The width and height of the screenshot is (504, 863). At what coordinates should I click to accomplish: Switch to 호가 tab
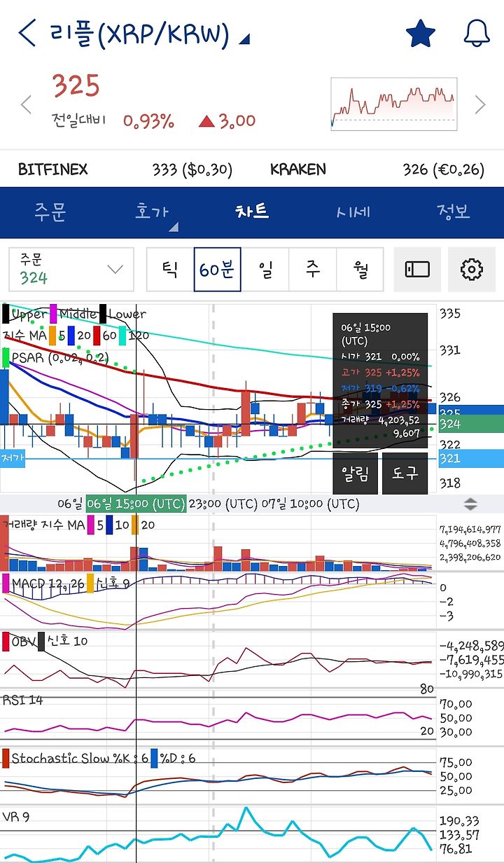(x=151, y=212)
